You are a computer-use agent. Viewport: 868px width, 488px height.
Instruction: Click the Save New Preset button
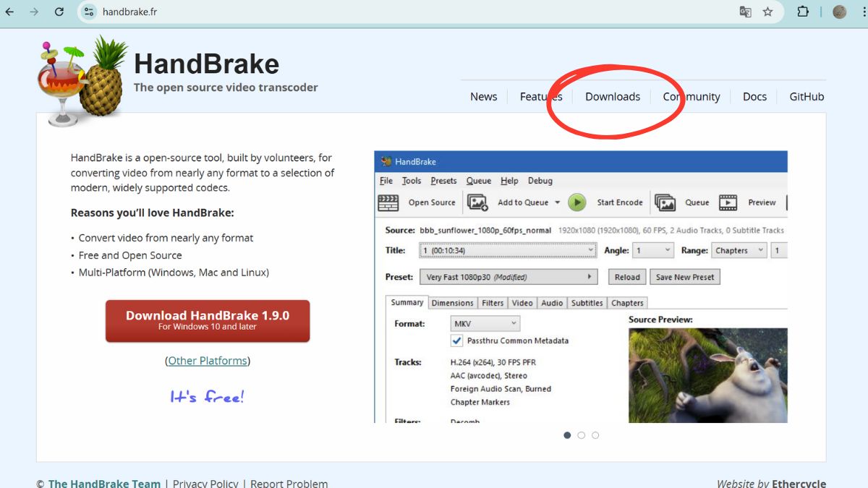point(685,277)
